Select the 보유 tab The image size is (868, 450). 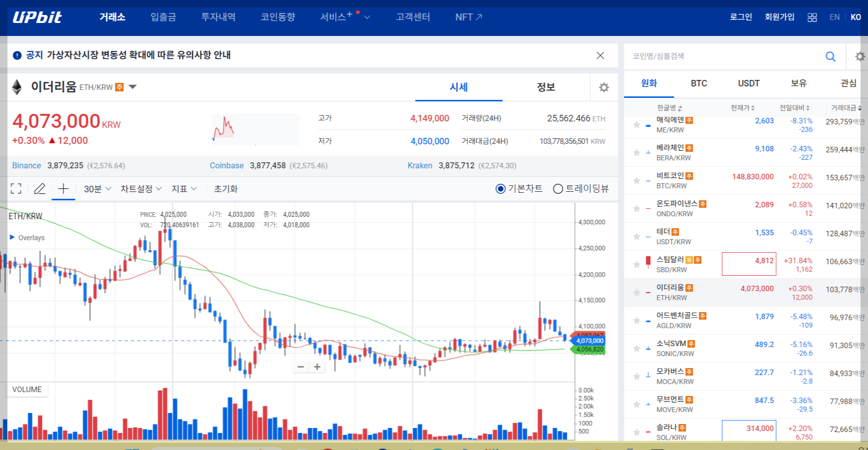[799, 83]
